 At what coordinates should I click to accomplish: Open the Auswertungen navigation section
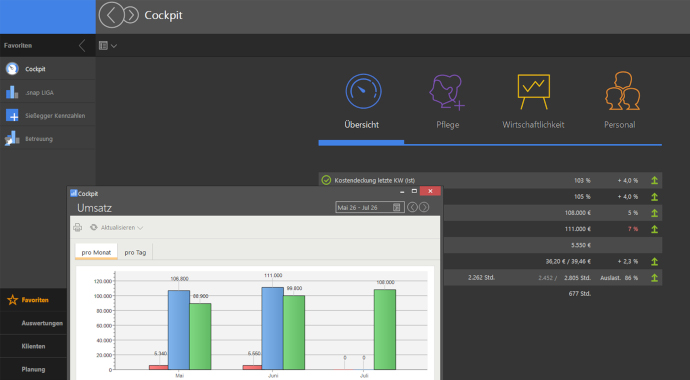33,323
